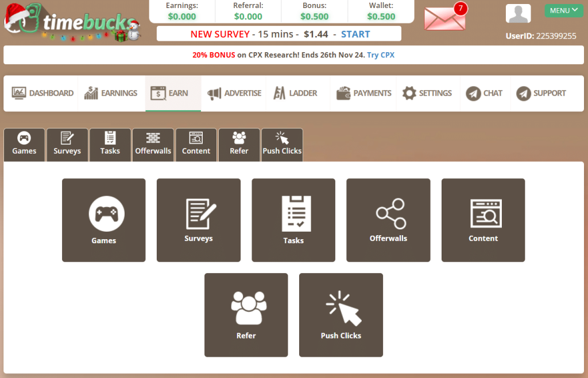The image size is (588, 378).
Task: Click the red 7 notification badge
Action: [461, 9]
